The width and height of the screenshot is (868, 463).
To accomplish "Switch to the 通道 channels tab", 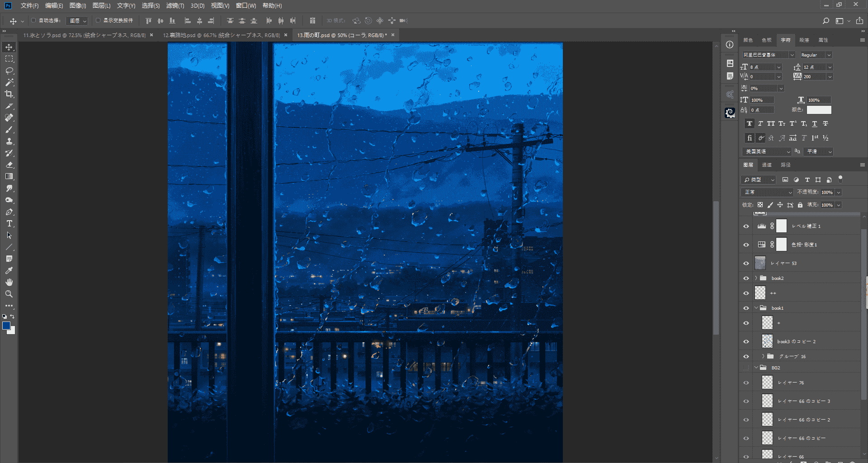I will click(x=767, y=165).
